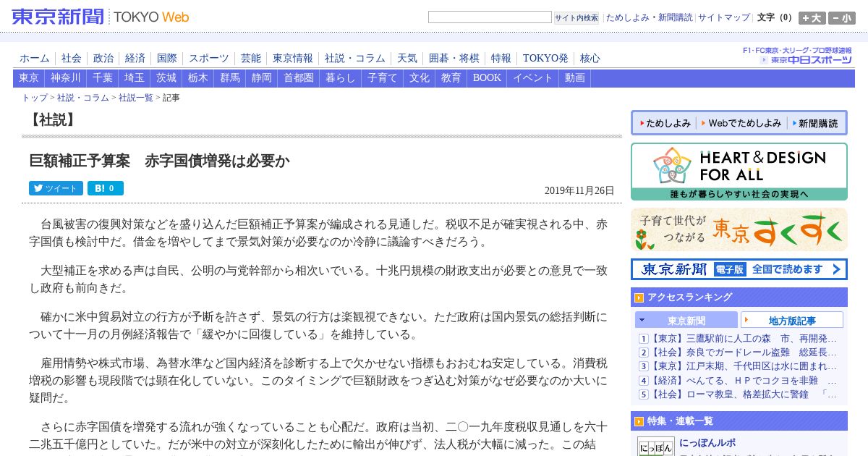This screenshot has height=456, width=868.
Task: Click the サイト内検索 search button
Action: click(576, 17)
